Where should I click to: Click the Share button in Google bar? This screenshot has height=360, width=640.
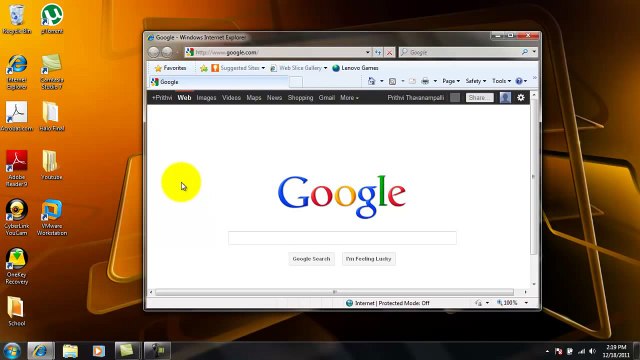point(480,98)
